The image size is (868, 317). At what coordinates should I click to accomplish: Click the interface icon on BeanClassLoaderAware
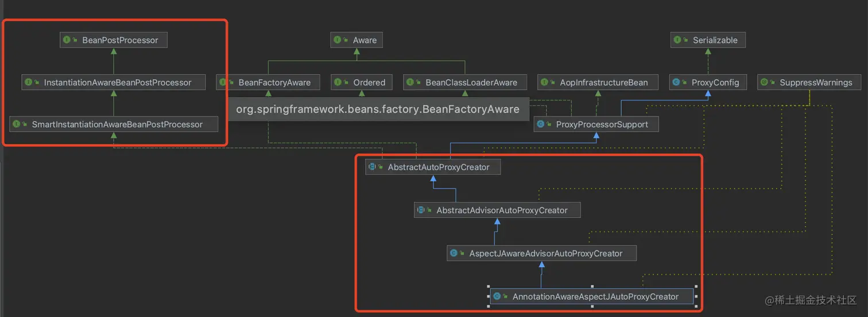tap(410, 83)
